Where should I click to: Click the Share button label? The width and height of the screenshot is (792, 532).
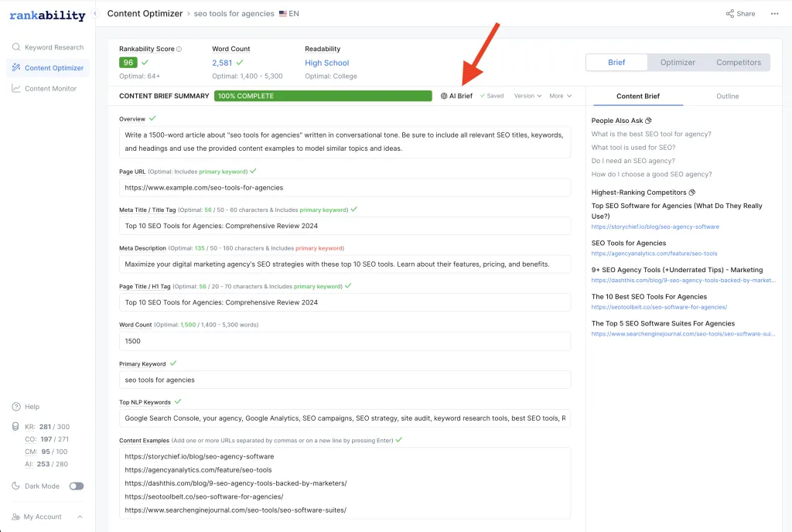tap(746, 14)
